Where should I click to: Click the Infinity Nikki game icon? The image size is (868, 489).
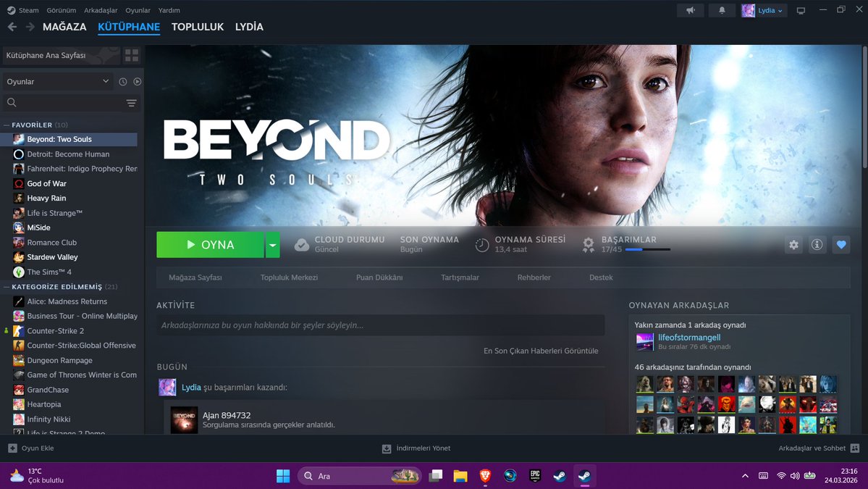19,419
